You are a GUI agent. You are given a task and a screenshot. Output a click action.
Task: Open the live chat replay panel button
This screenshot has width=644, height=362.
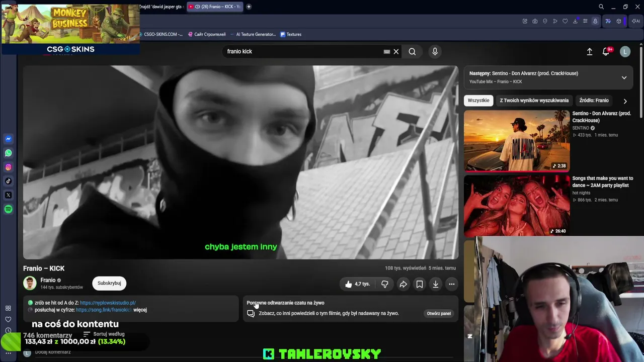click(x=439, y=313)
